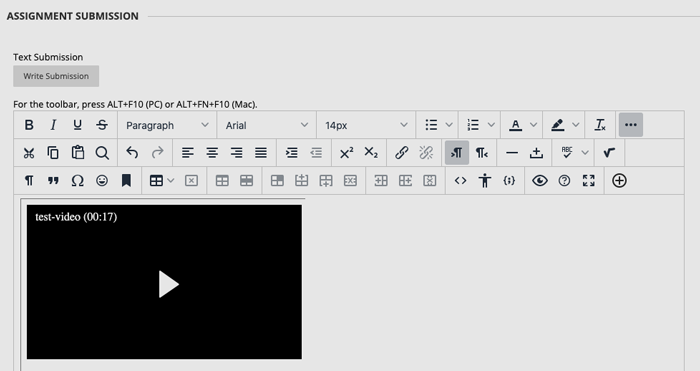Insert a code sample snippet
Viewport: 700px width, 371px height.
pyautogui.click(x=509, y=180)
